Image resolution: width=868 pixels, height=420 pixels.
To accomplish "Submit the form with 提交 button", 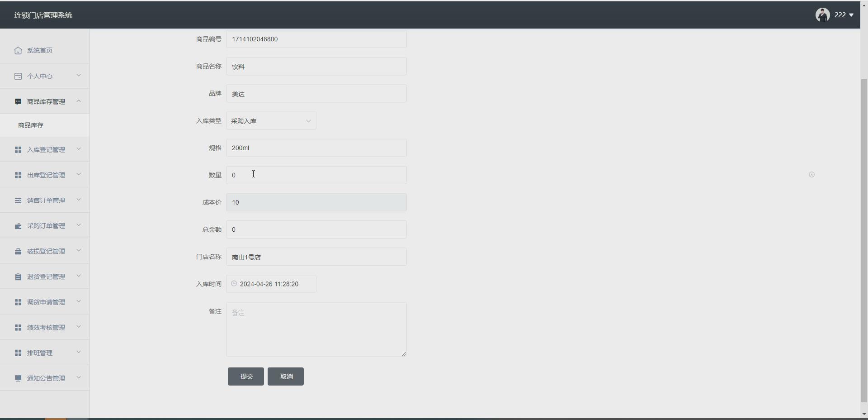I will pyautogui.click(x=246, y=377).
